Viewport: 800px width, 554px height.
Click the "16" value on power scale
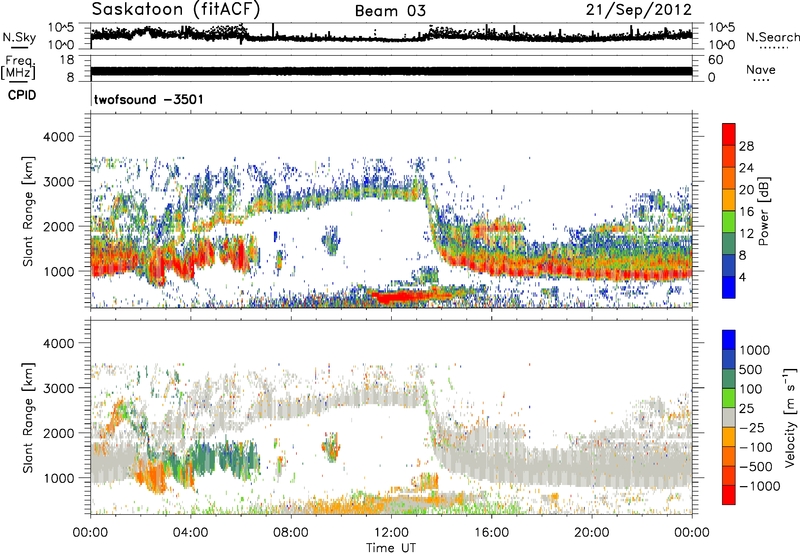click(746, 212)
